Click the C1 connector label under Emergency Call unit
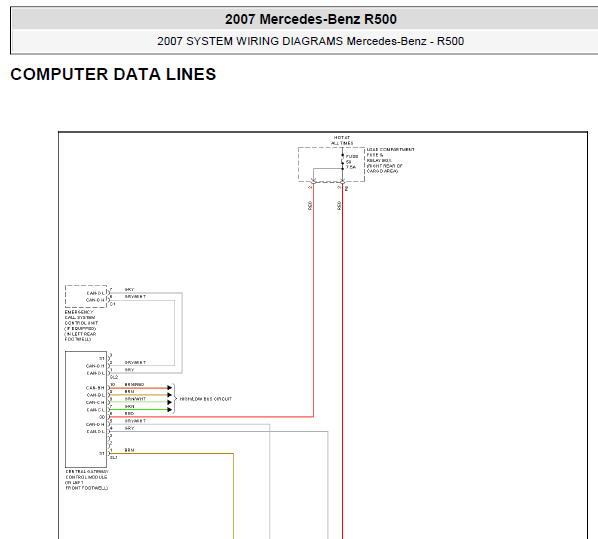Viewport: 598px width, 539px height. coord(113,304)
